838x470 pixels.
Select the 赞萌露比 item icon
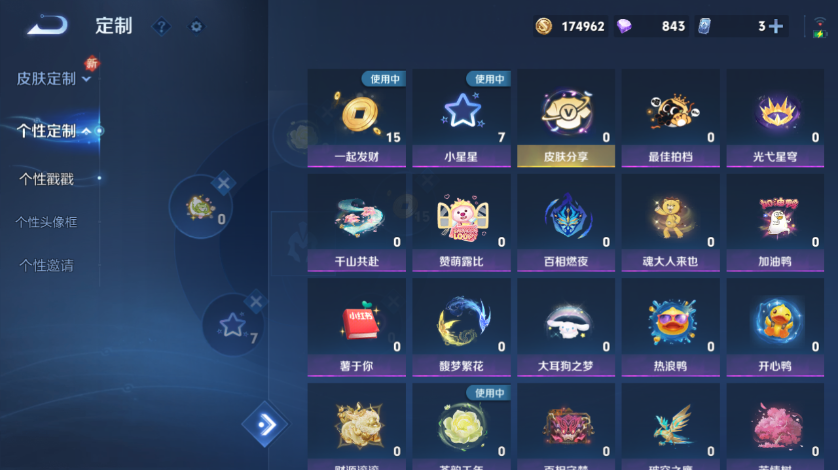[x=463, y=218]
